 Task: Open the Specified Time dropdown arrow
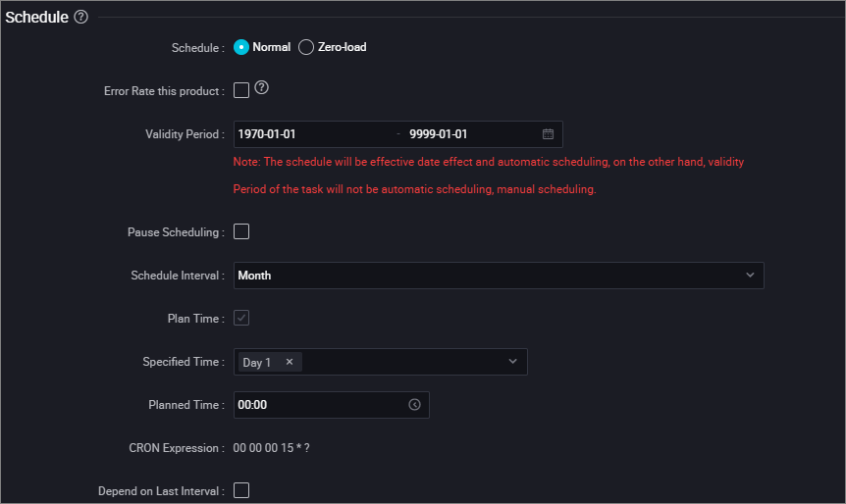coord(512,361)
